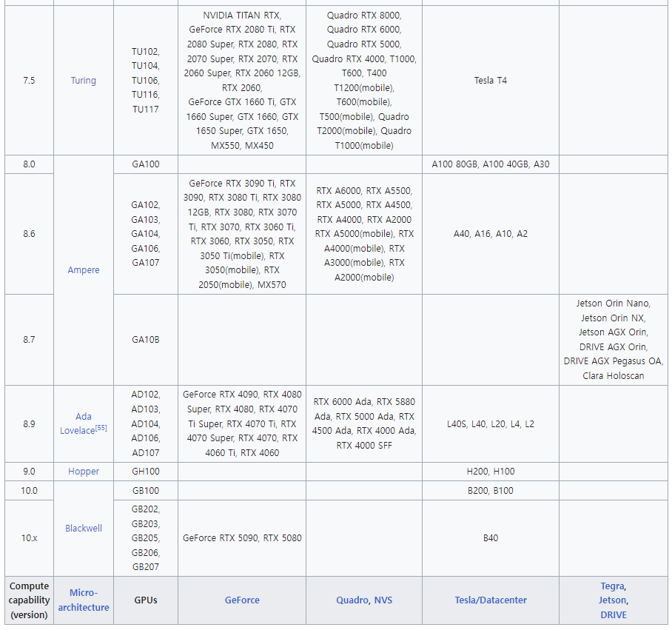Image resolution: width=672 pixels, height=630 pixels.
Task: Select the 8.7 compute capability cell
Action: [29, 340]
